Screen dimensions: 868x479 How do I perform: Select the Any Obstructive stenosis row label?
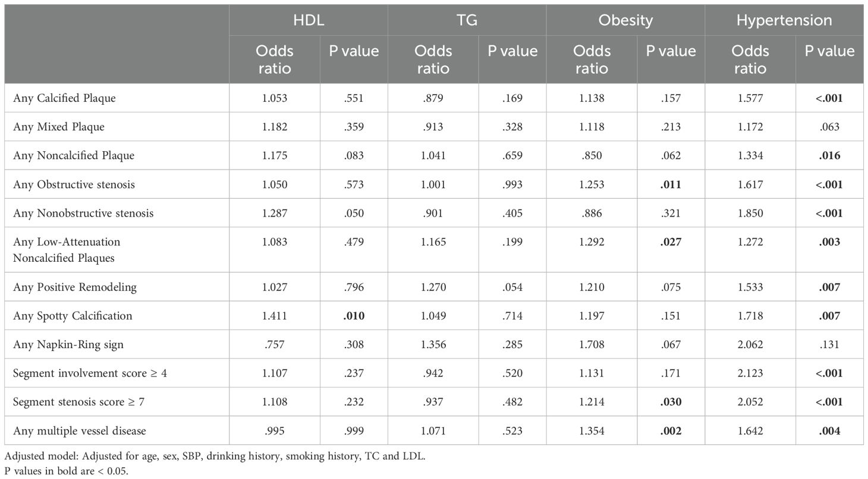point(74,184)
